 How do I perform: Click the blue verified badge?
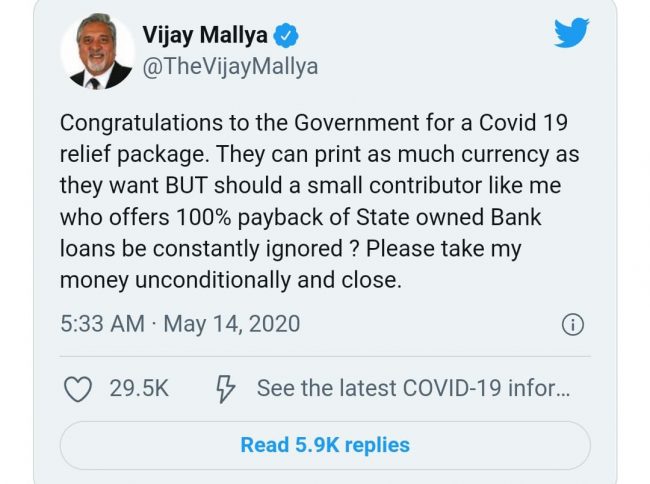tap(286, 35)
